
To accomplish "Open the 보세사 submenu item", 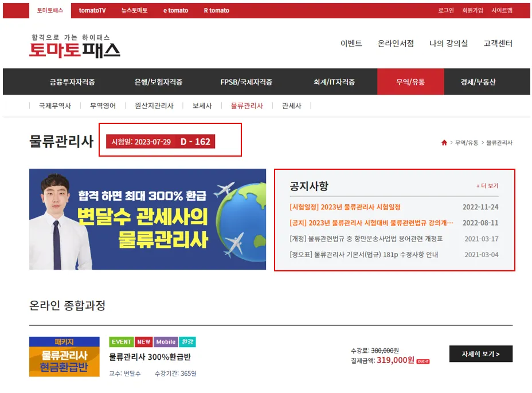I will coord(202,106).
